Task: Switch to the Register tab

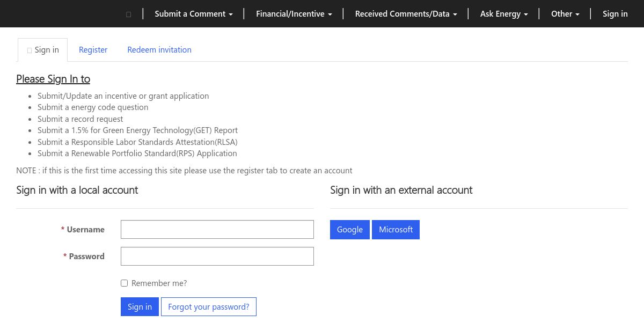Action: coord(93,50)
